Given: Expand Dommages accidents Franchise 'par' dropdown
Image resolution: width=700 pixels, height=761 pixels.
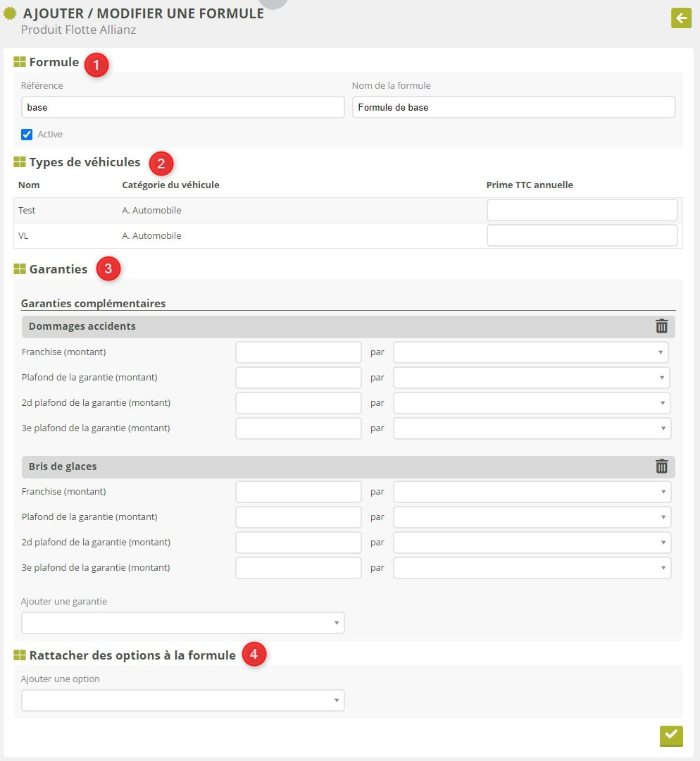Looking at the screenshot, I should click(x=530, y=352).
